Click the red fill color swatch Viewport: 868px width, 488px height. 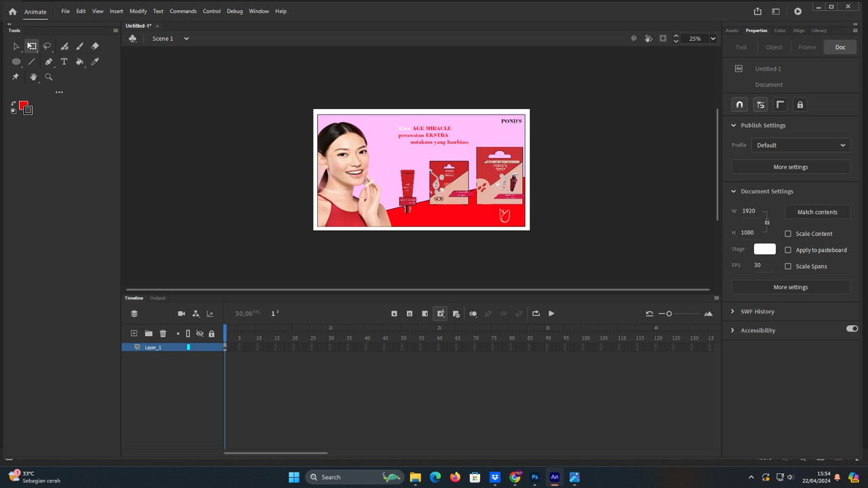[x=23, y=105]
